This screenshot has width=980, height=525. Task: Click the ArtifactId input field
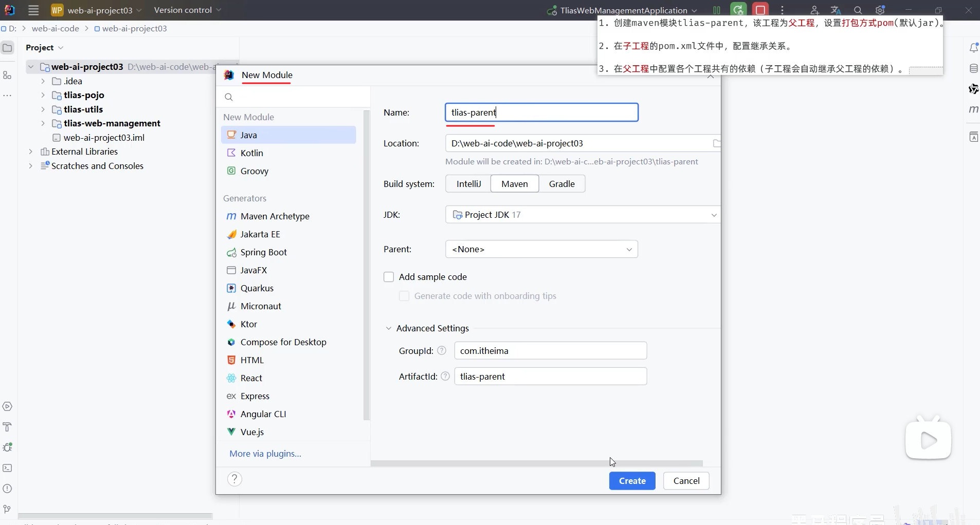[550, 377]
